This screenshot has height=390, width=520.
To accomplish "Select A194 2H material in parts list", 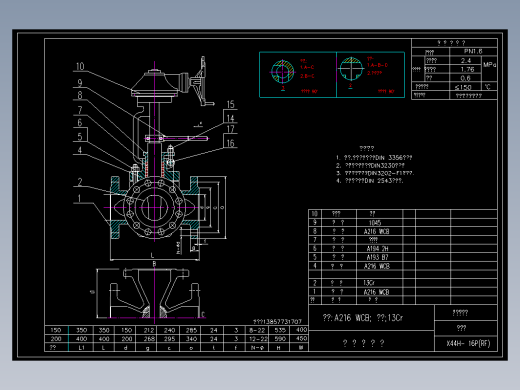I will click(x=377, y=249).
